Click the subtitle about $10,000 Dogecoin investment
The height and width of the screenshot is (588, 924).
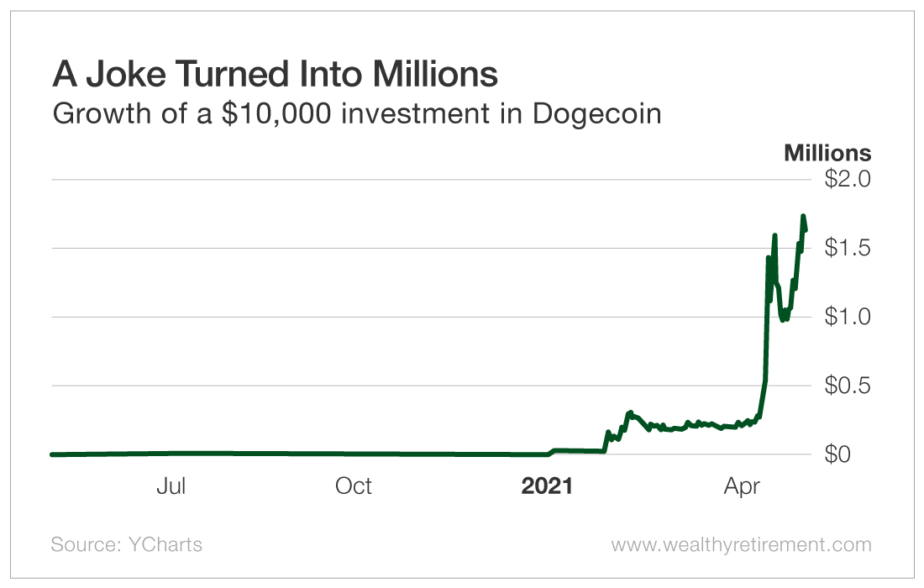point(357,113)
